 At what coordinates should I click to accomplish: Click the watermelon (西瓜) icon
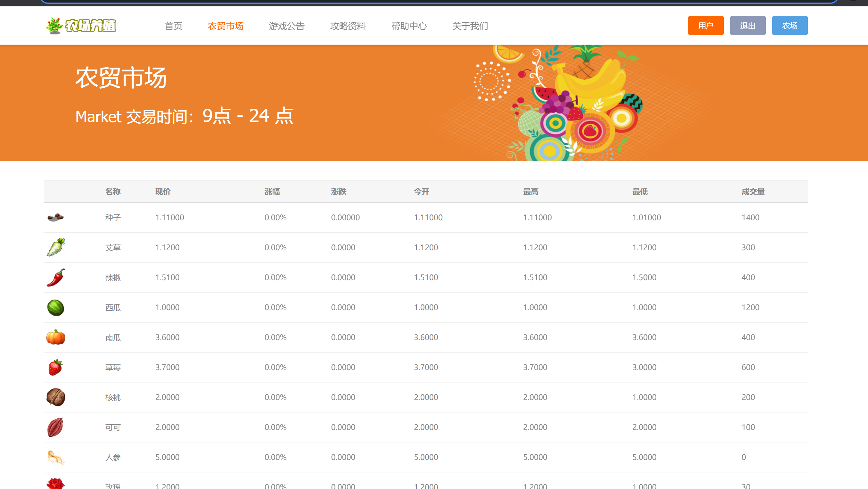56,308
